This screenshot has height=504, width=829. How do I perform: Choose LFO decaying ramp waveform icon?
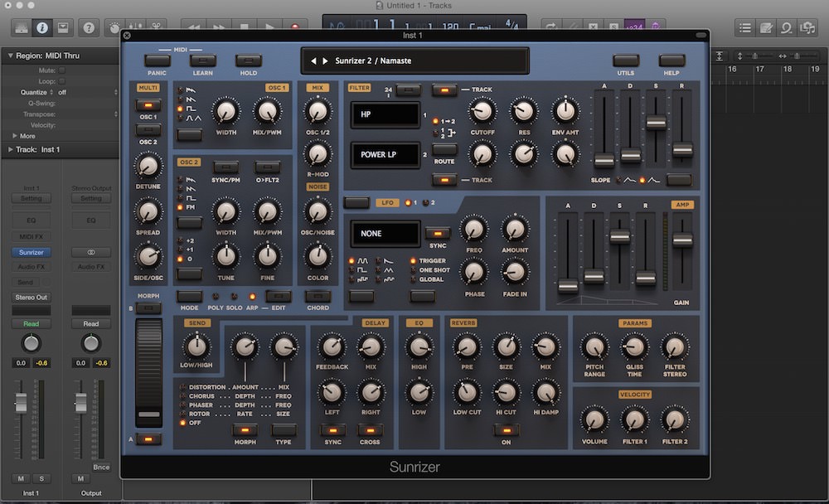(x=389, y=261)
